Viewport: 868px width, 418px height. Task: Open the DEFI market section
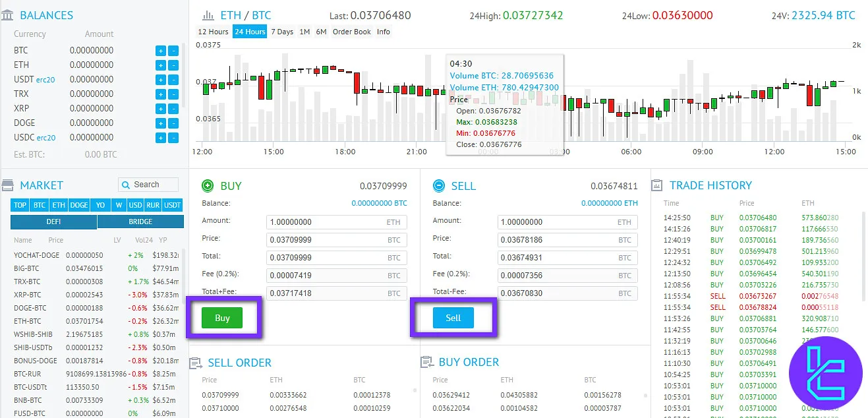pos(53,222)
